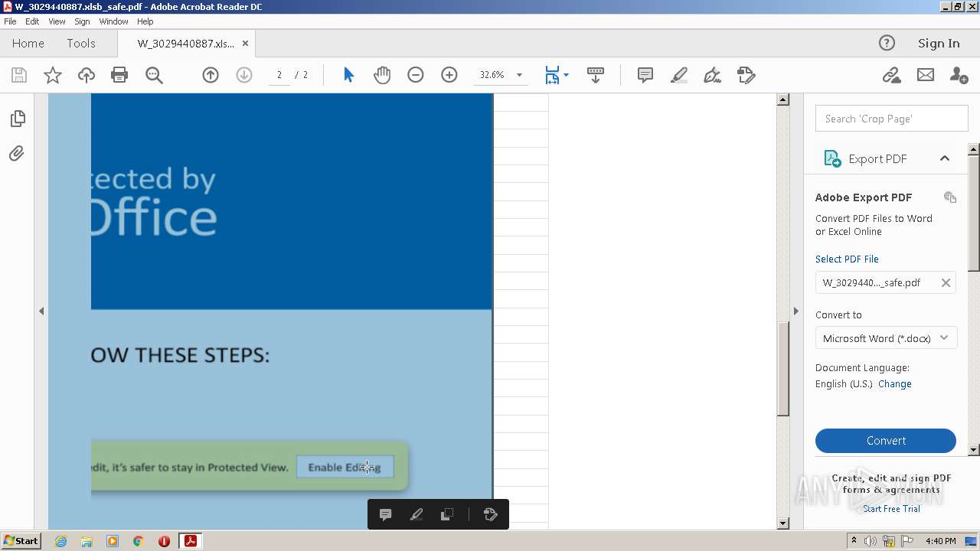
Task: Open attachments paperclip panel
Action: (x=17, y=154)
